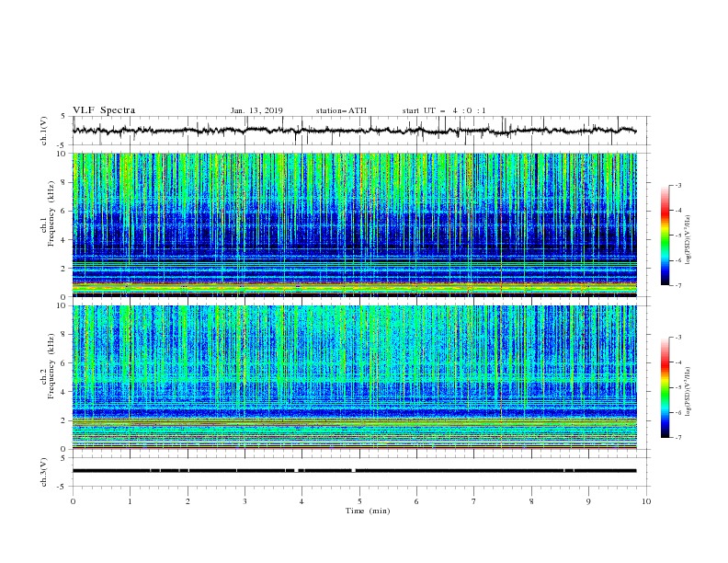Click the date 'Jan. 13, 2019'

pyautogui.click(x=256, y=110)
